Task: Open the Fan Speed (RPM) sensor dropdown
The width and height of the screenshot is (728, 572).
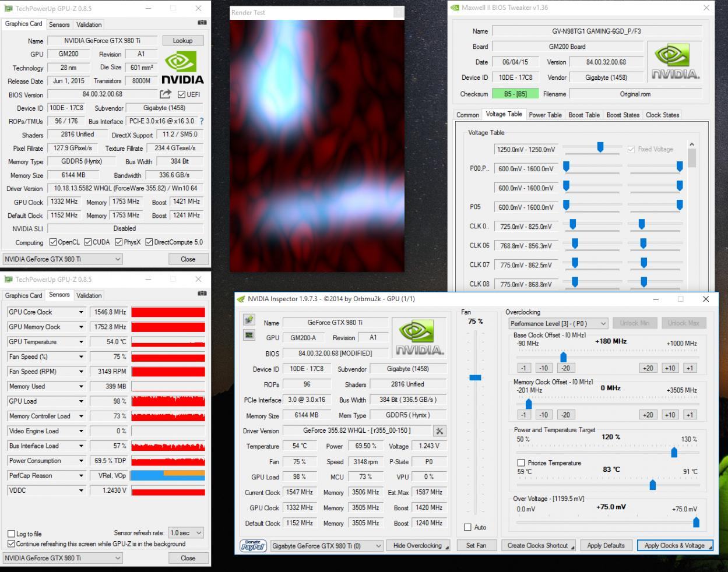Action: coord(82,372)
